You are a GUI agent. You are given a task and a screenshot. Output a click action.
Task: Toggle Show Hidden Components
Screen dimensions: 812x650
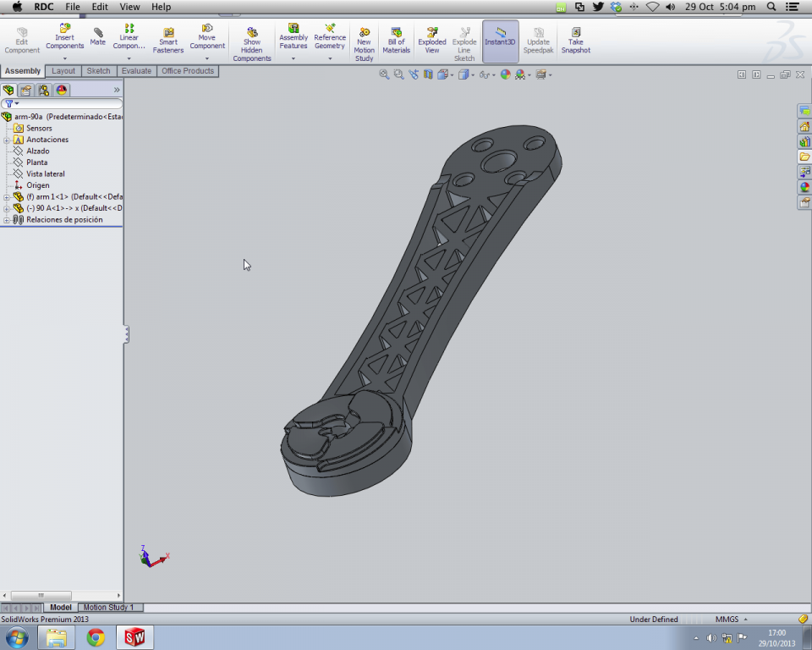252,44
